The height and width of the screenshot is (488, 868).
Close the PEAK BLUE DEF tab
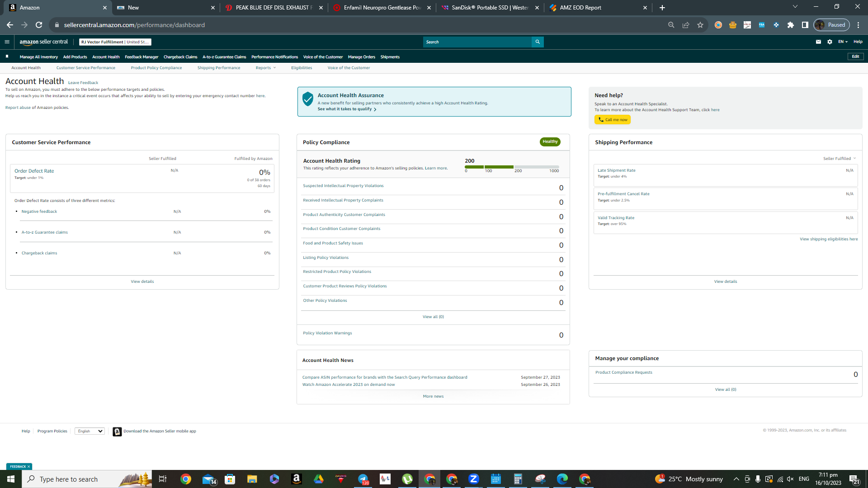point(321,8)
